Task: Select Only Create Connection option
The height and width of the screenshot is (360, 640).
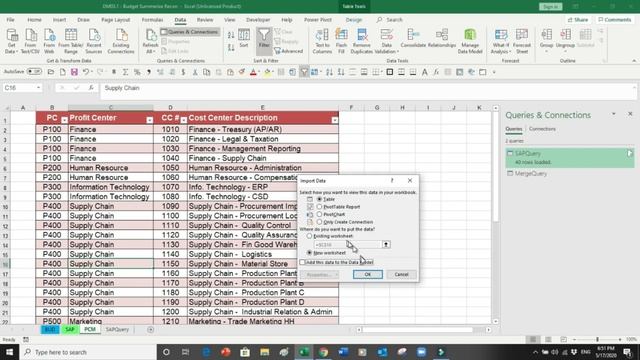Action: click(x=320, y=222)
